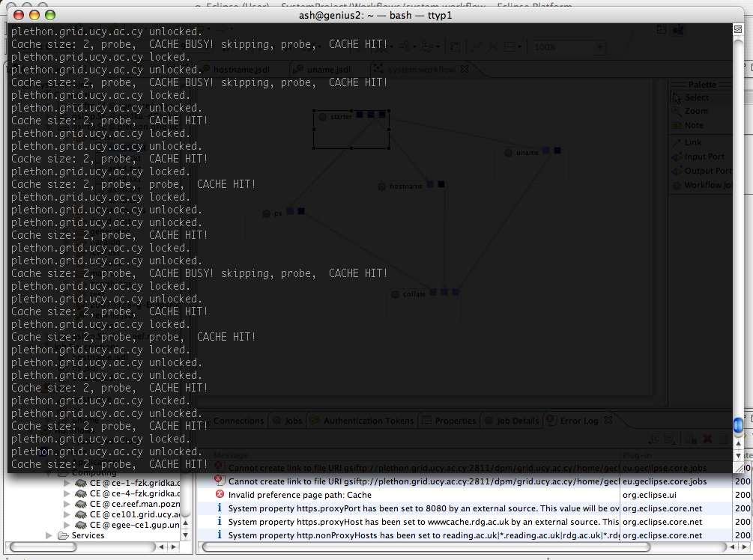Image resolution: width=753 pixels, height=560 pixels.
Task: Select the https.proxyHost system property message
Action: click(423, 522)
